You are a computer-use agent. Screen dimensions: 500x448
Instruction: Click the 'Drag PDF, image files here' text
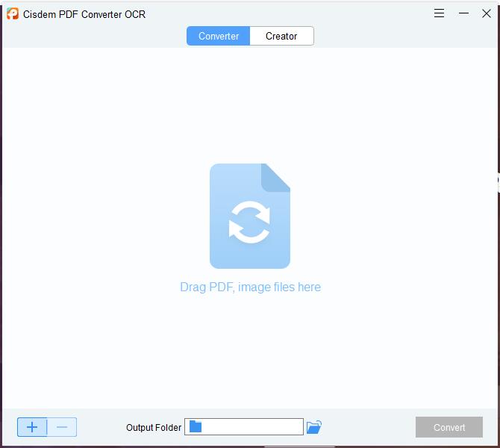click(250, 287)
